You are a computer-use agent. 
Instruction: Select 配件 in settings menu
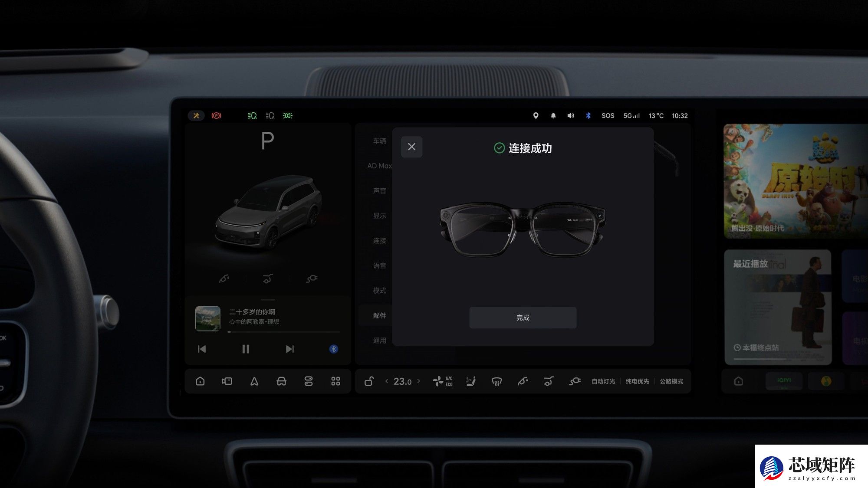pyautogui.click(x=379, y=315)
